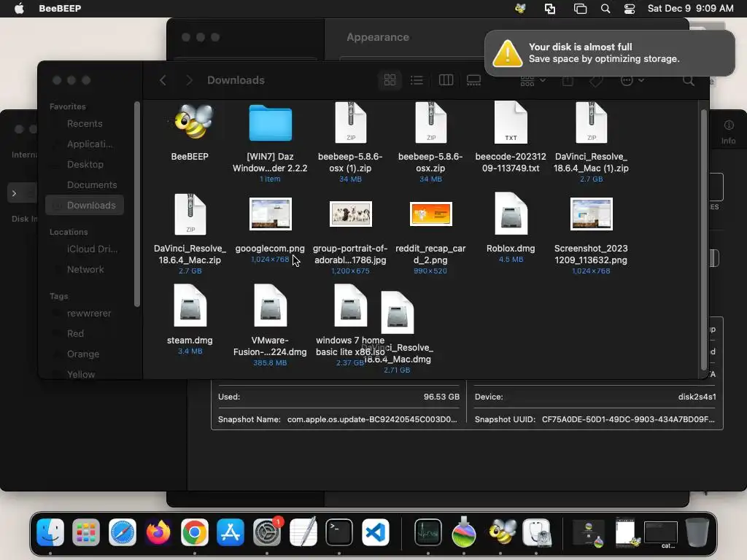Open Disk Utility from the Dock
The height and width of the screenshot is (560, 747).
(x=536, y=532)
